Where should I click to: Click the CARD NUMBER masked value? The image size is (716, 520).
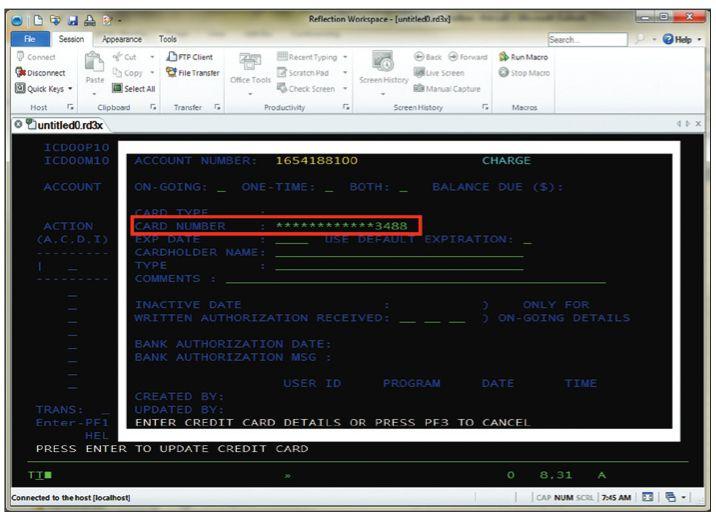point(342,226)
